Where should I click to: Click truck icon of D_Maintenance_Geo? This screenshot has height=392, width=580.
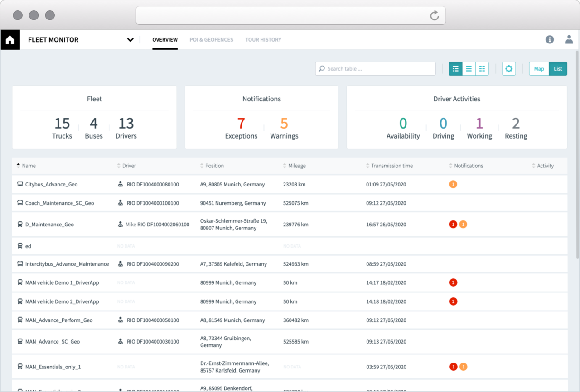(20, 224)
